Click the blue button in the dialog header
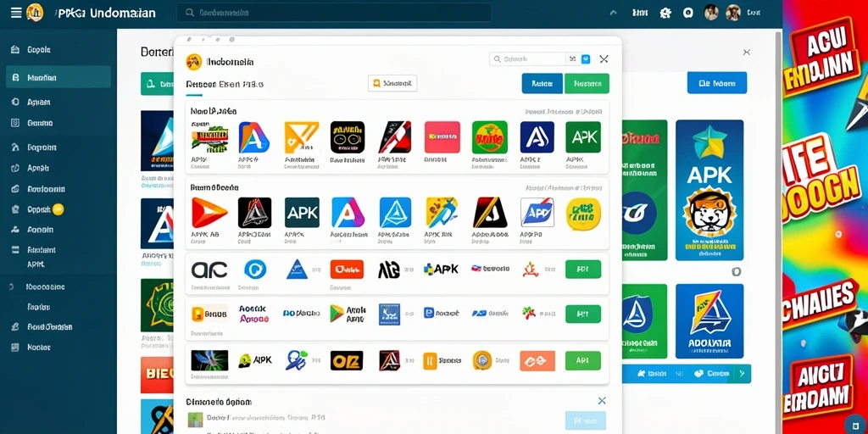Screen dimensions: 868x434 coord(542,84)
